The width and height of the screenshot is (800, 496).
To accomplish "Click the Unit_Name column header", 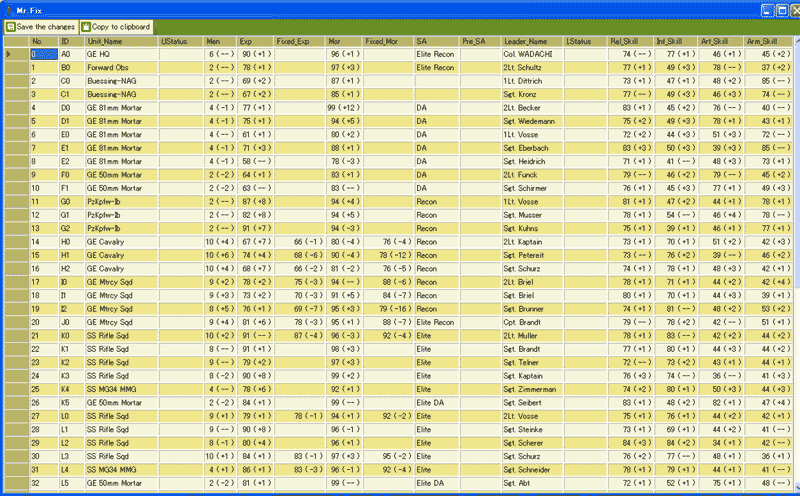I will coord(121,41).
